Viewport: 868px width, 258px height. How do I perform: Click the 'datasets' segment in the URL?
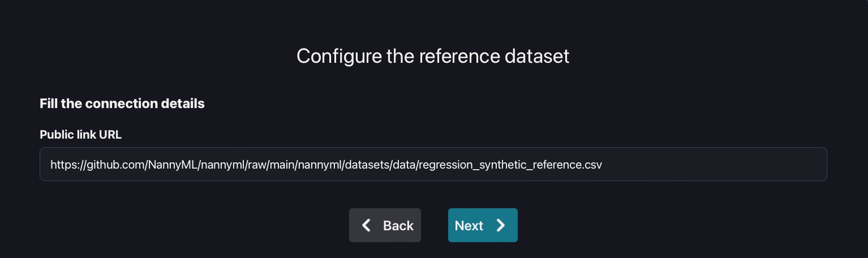tap(367, 165)
